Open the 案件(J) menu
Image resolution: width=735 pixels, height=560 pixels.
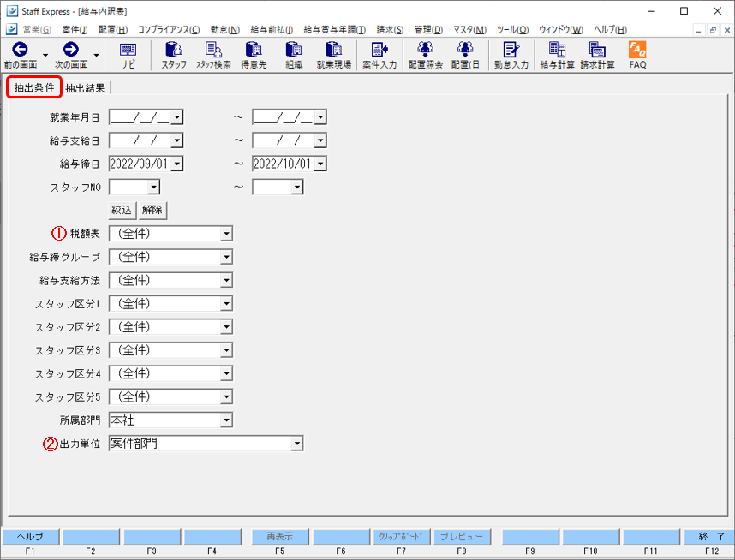pyautogui.click(x=75, y=29)
